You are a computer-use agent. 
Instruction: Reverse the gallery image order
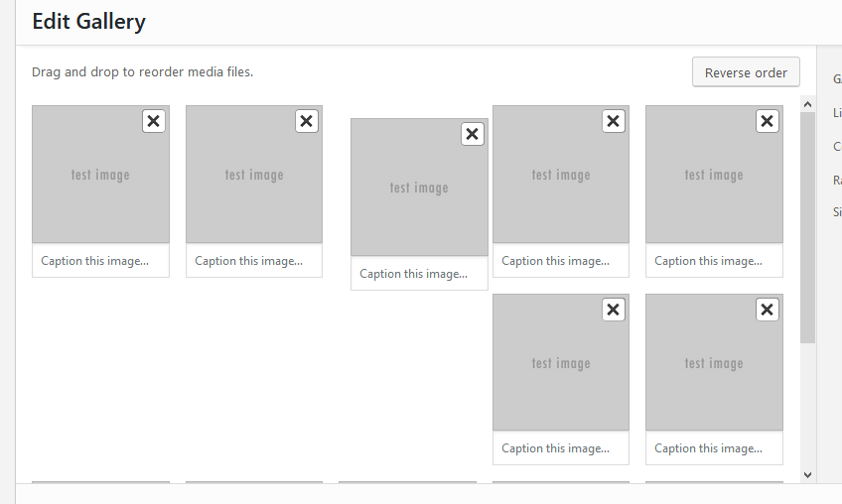746,71
